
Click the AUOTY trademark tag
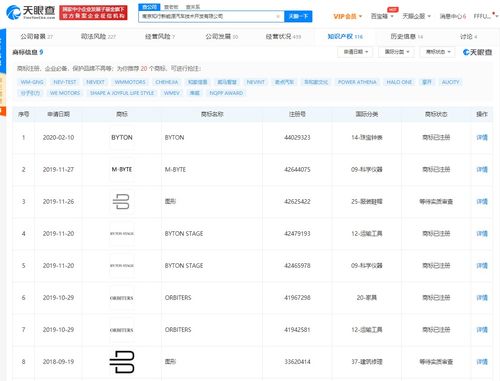pos(450,82)
